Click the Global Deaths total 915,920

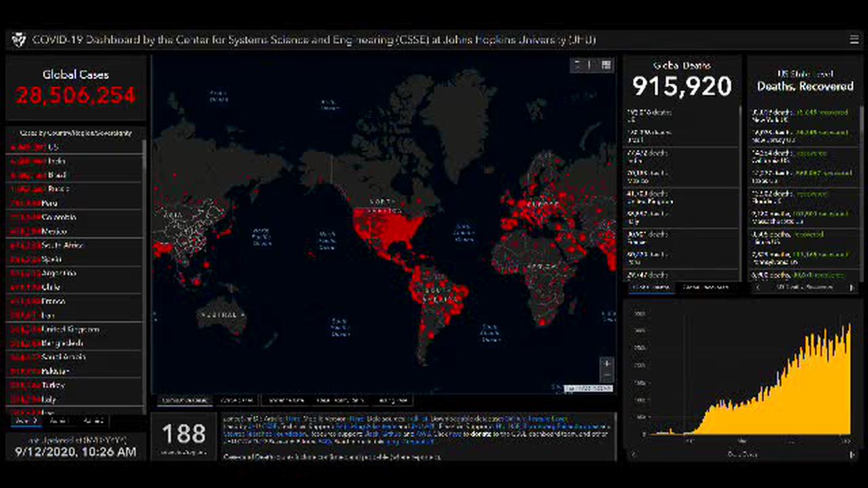pyautogui.click(x=682, y=86)
